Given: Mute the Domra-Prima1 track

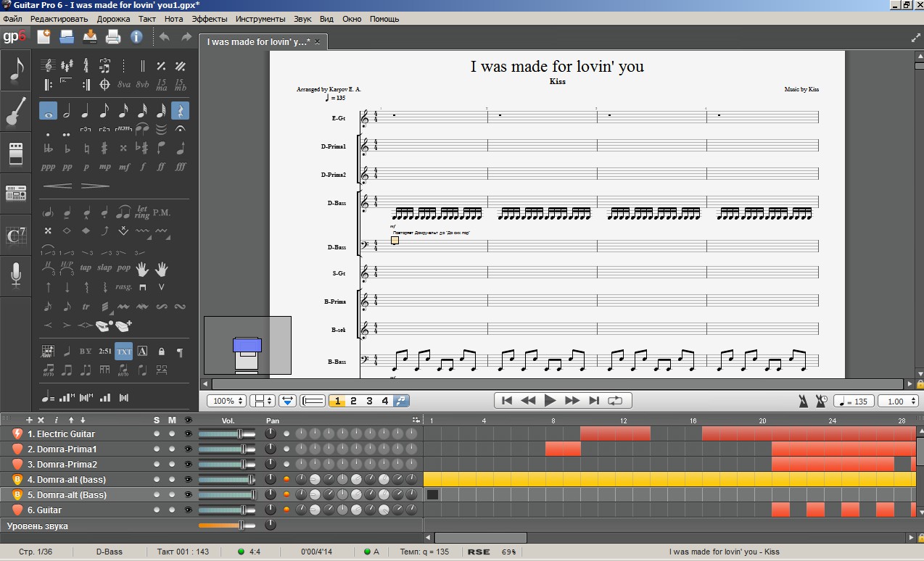Looking at the screenshot, I should (x=172, y=449).
